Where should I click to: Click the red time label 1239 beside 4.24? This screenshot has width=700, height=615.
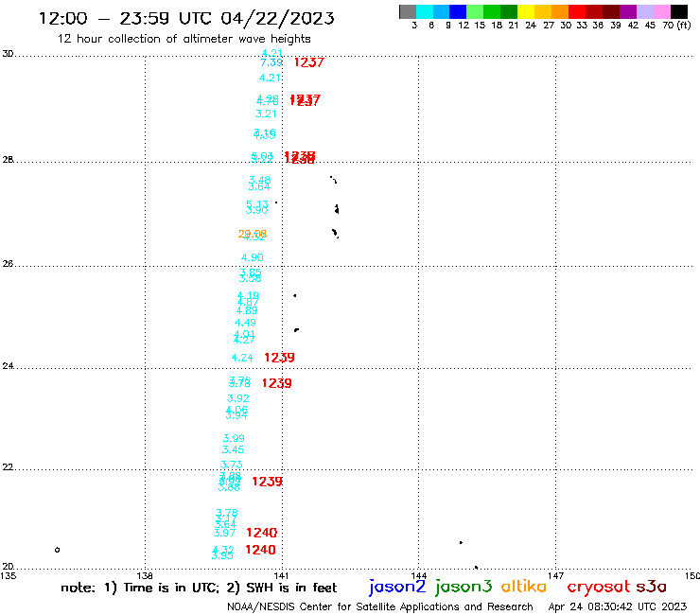click(279, 358)
